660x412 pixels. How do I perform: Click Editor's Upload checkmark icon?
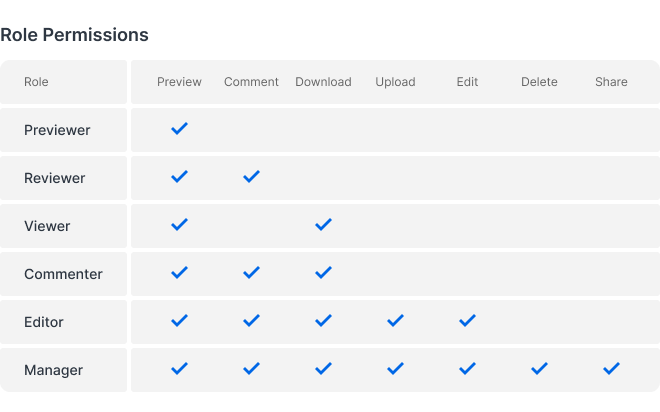tap(395, 321)
